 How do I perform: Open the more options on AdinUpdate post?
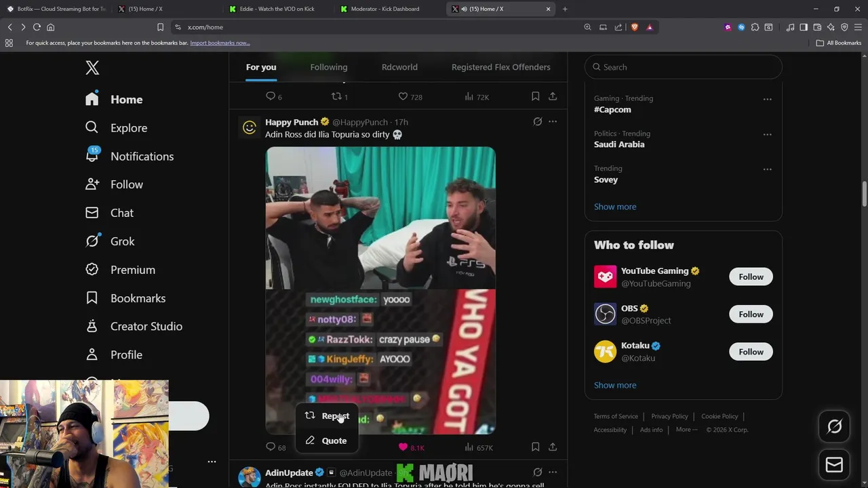(x=553, y=472)
